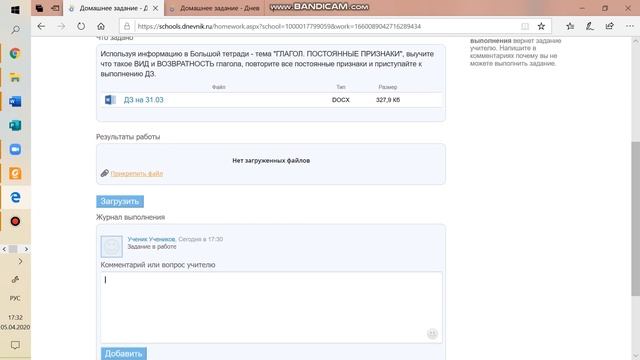Open Zoom from the taskbar
Image resolution: width=640 pixels, height=360 pixels.
(x=15, y=149)
